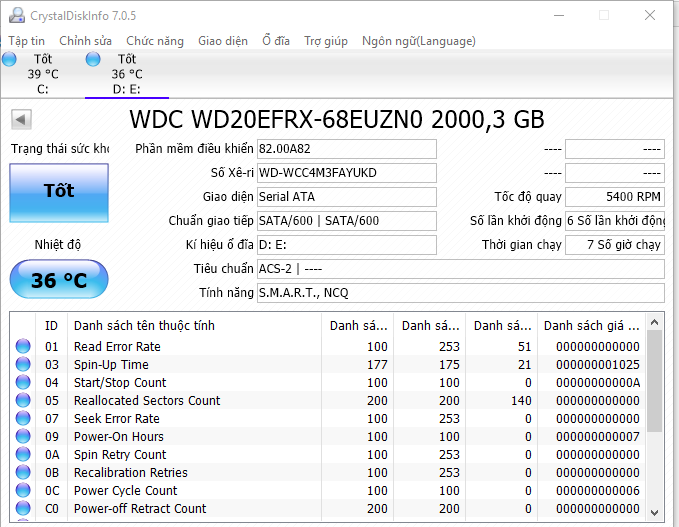Select the D: E: drive status orb icon
The image size is (679, 527).
click(93, 59)
